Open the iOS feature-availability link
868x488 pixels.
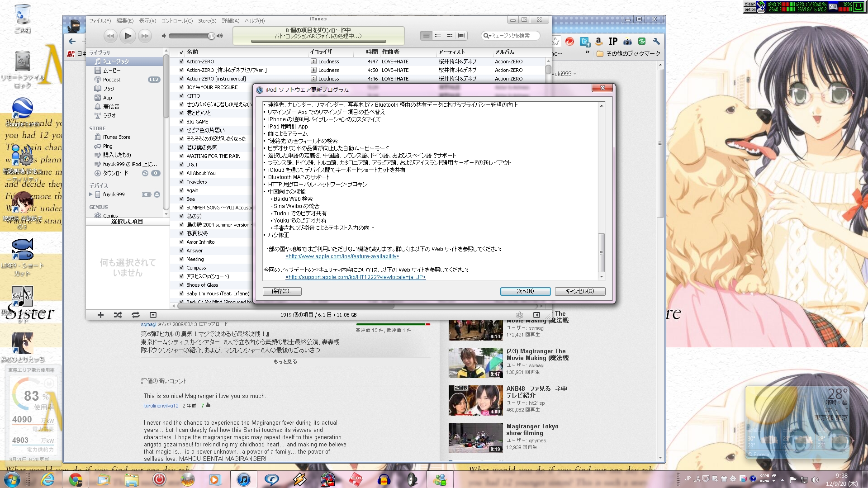(x=342, y=256)
